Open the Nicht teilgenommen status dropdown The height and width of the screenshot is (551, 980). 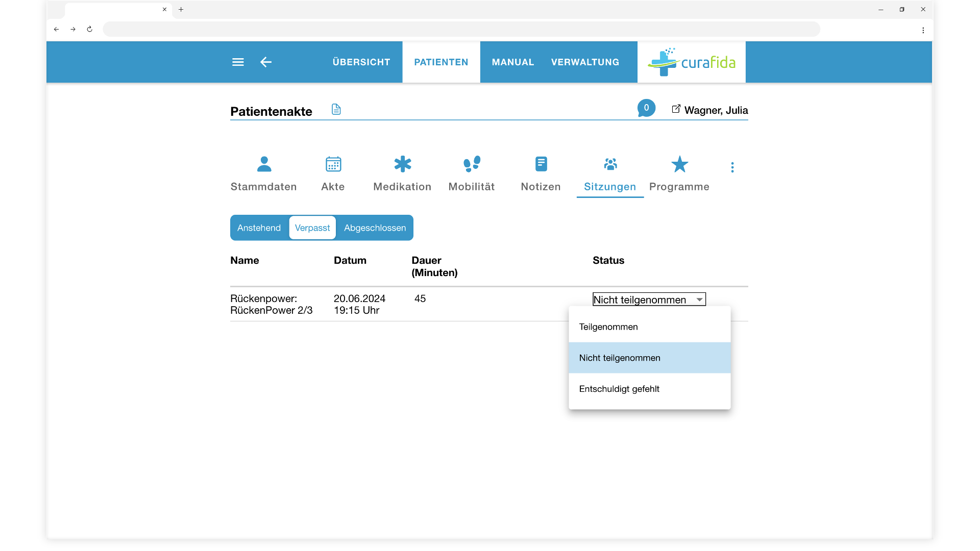[x=649, y=299]
